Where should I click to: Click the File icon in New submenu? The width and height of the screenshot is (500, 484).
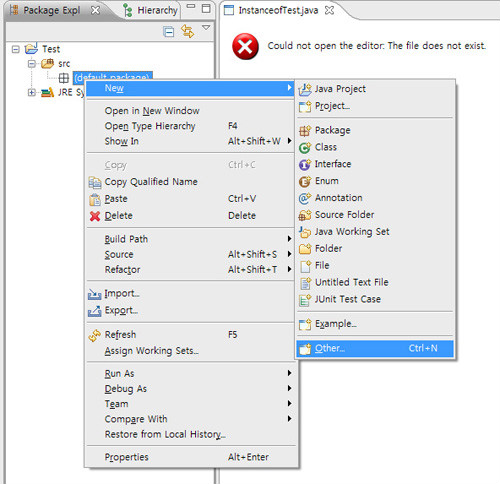[x=305, y=266]
